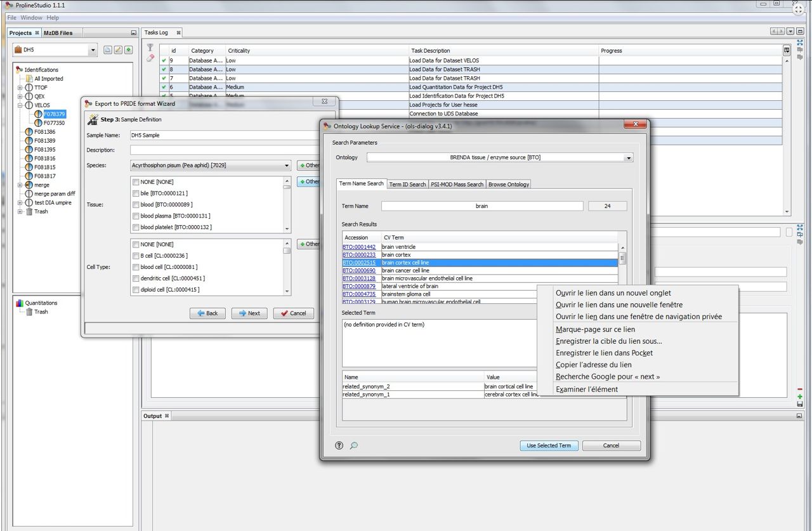
Task: Choose Copier l'adresse du lien from context menu
Action: coord(595,365)
